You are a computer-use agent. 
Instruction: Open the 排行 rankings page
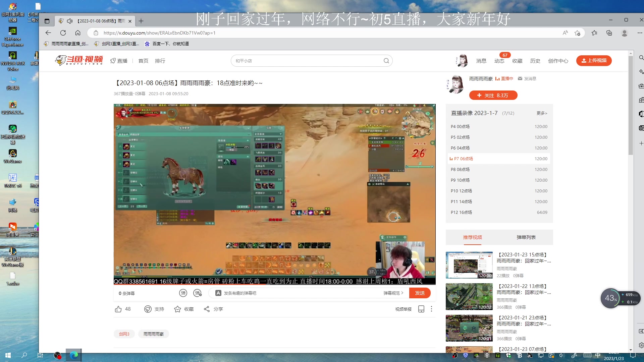click(x=160, y=61)
